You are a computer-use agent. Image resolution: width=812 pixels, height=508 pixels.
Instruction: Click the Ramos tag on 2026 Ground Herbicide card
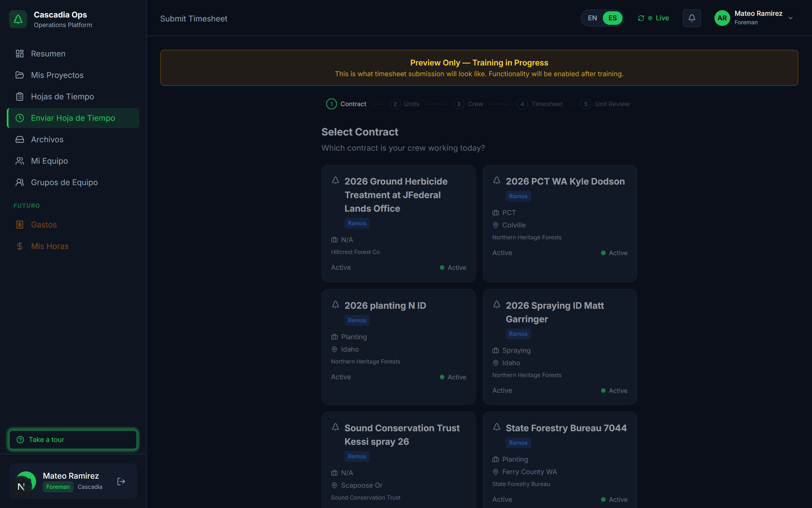click(357, 223)
